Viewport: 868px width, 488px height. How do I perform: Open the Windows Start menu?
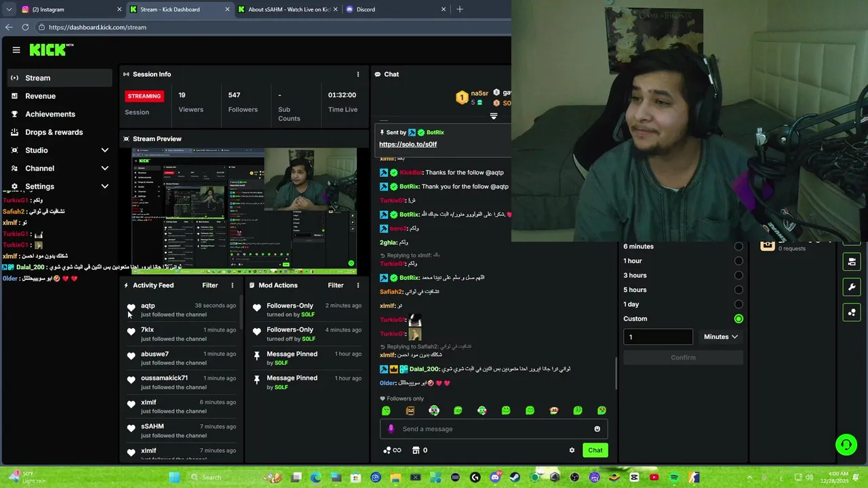click(174, 477)
